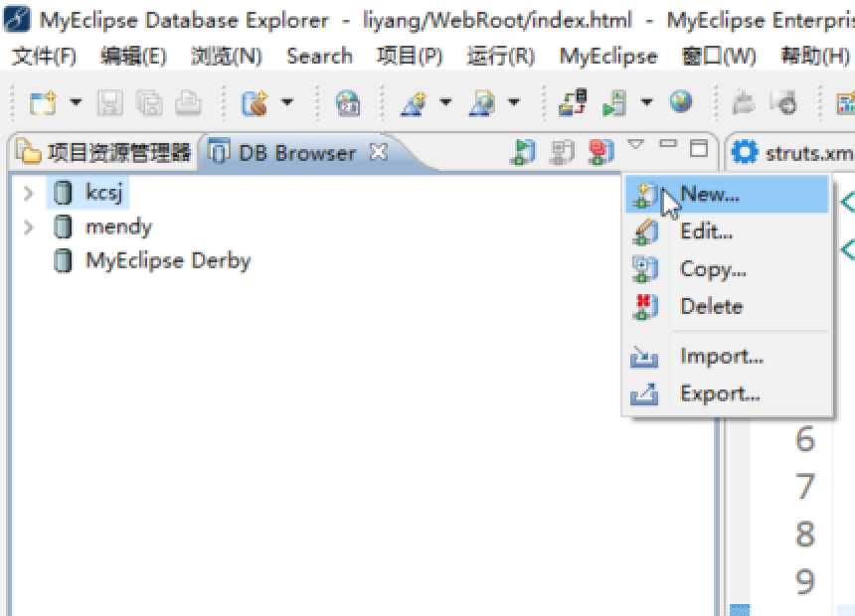The image size is (855, 616).
Task: Open the struts.xml editor tab
Action: (x=792, y=153)
